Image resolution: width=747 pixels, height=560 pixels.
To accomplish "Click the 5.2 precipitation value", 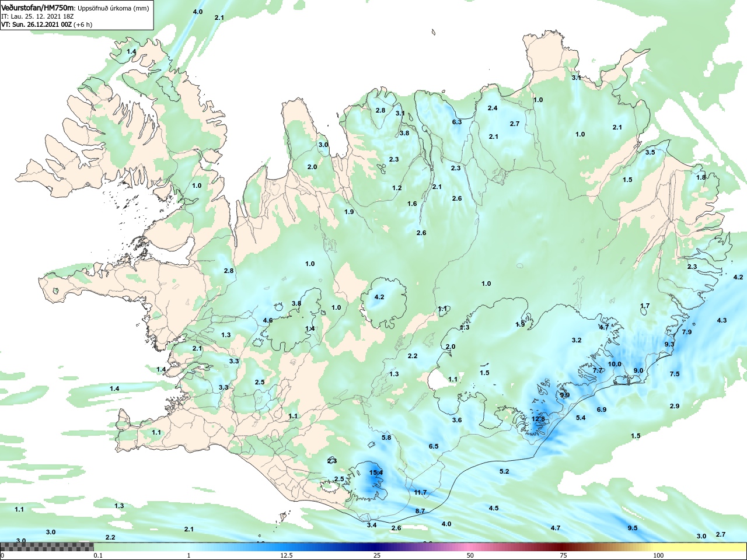I will [504, 471].
